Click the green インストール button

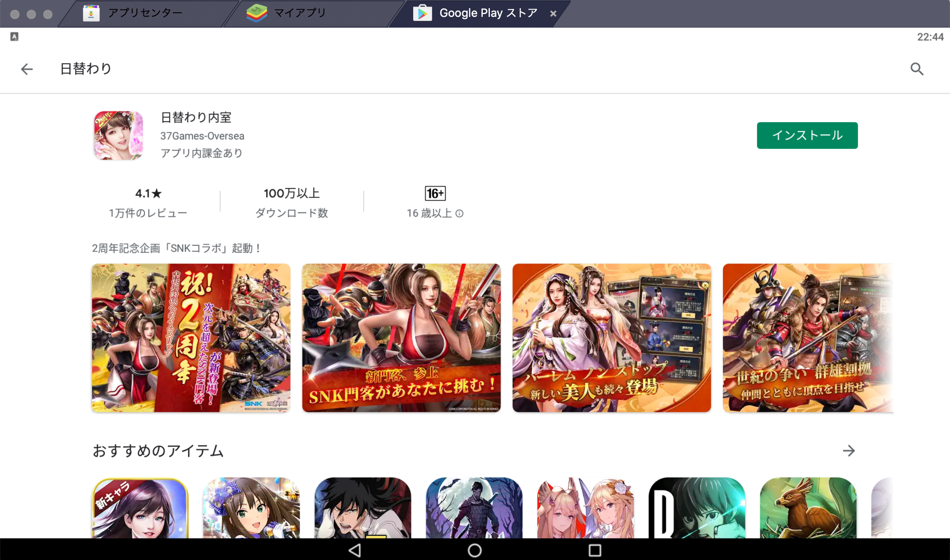[807, 135]
